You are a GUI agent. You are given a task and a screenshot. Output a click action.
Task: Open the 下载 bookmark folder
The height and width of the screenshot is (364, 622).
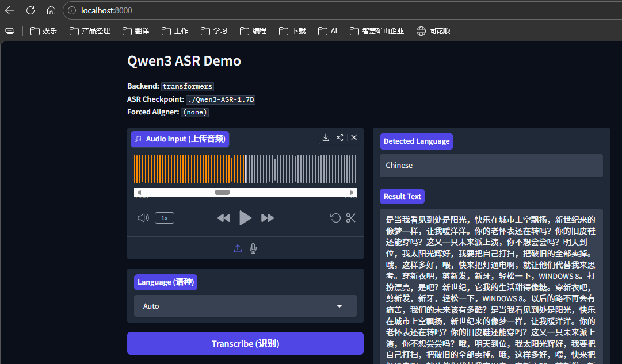click(292, 31)
